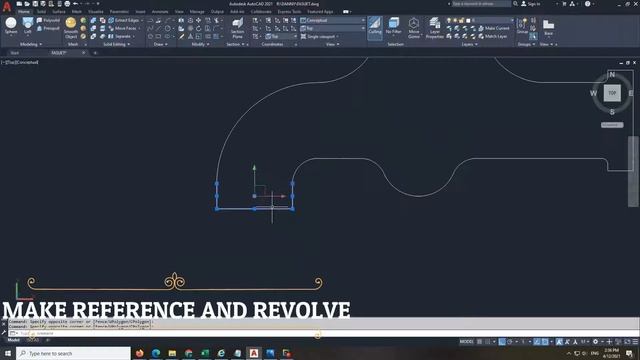Viewport: 640px width, 360px height.
Task: Close the BASKET drawing tab
Action: tap(84, 53)
